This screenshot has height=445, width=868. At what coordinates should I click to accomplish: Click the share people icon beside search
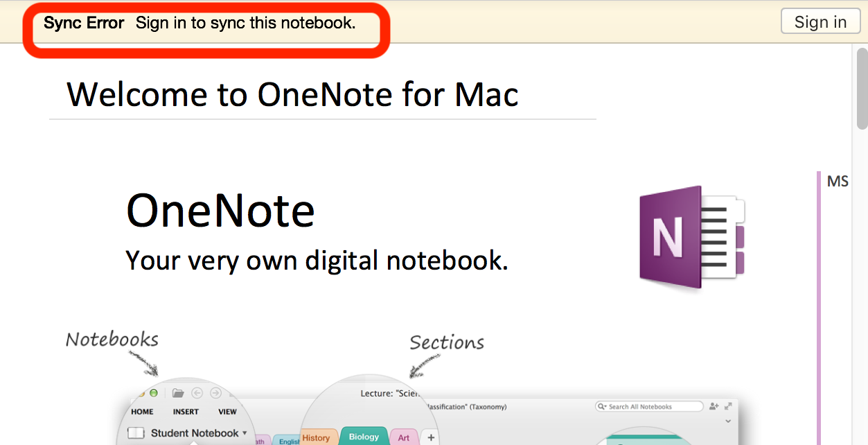point(714,406)
